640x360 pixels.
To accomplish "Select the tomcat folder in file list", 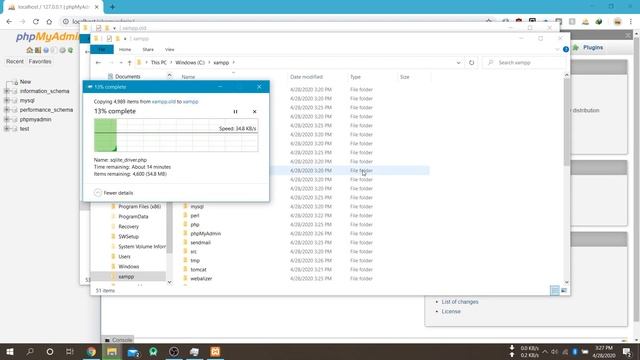I will pos(198,269).
